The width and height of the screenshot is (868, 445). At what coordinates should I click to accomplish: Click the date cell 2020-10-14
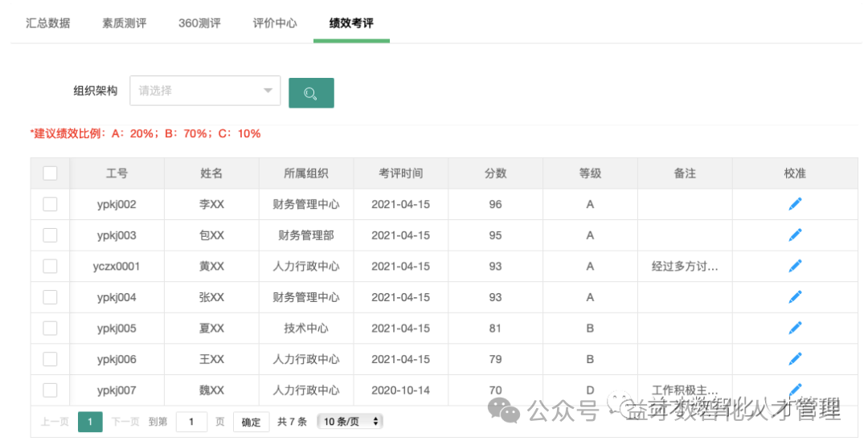pyautogui.click(x=401, y=390)
